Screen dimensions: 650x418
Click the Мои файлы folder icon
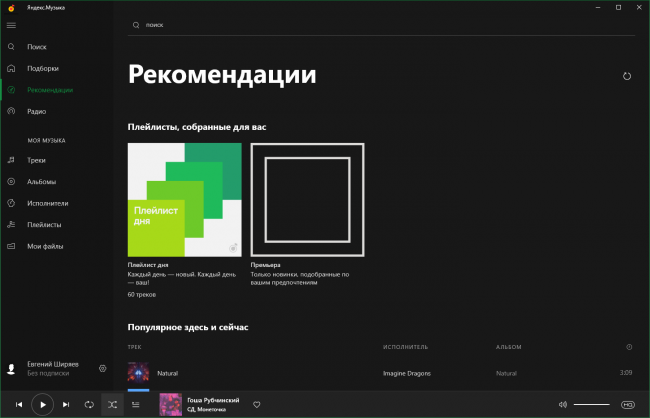point(11,246)
